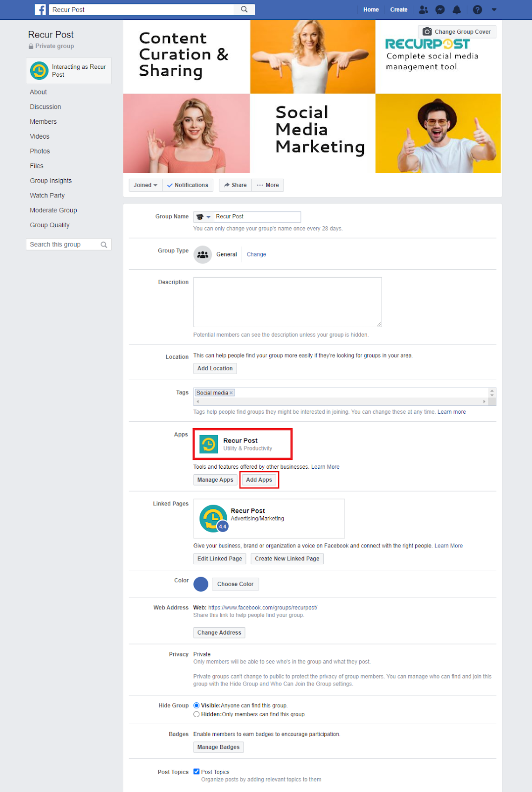Screen dimensions: 532x792
Task: Toggle the Post Topics checkbox
Action: click(196, 771)
